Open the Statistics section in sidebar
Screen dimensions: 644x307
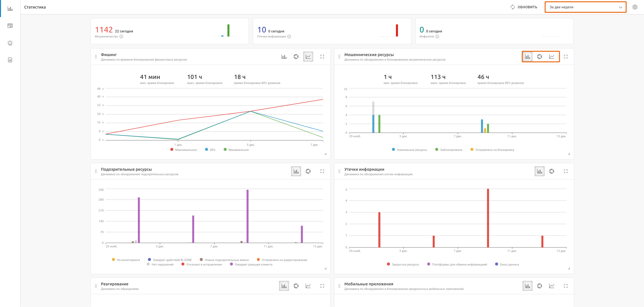10,9
